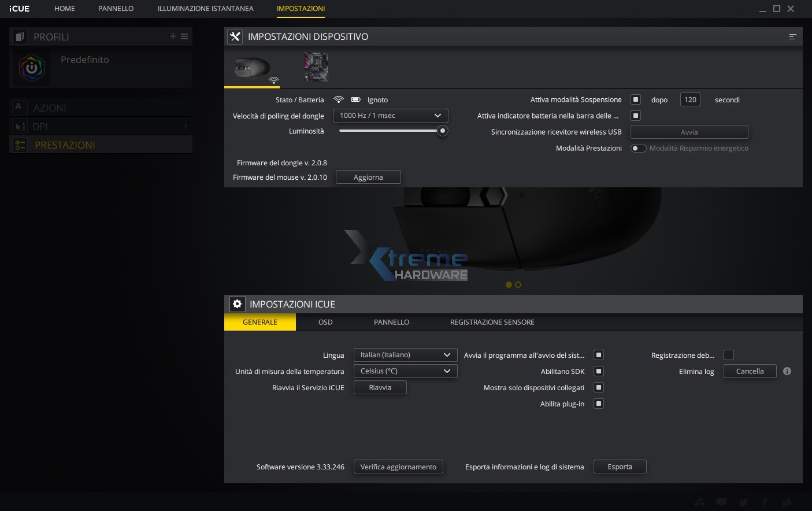Image resolution: width=812 pixels, height=511 pixels.
Task: Open the ILLUMINAZIONE ISTANTANEA menu
Action: click(x=205, y=9)
